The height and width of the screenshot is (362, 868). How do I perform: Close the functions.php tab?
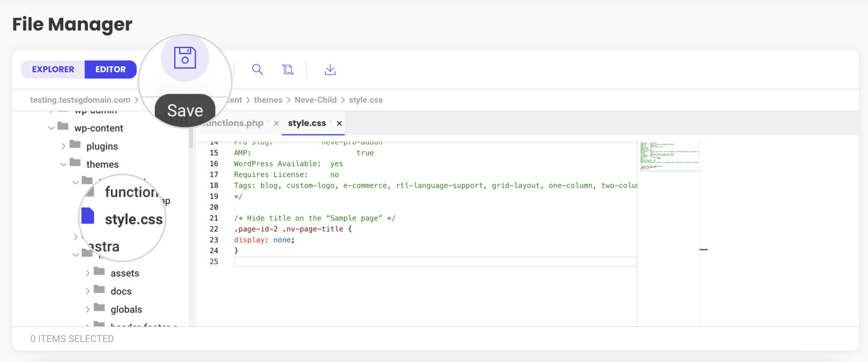point(276,123)
